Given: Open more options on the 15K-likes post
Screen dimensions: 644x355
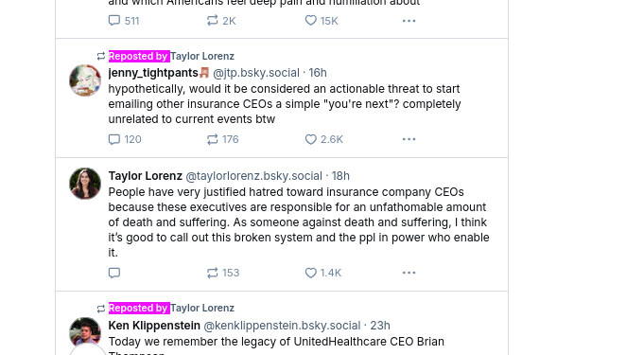Looking at the screenshot, I should click(x=409, y=21).
